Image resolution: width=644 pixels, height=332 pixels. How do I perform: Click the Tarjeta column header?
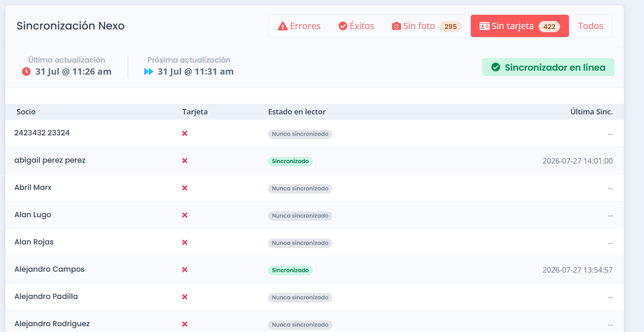point(195,112)
